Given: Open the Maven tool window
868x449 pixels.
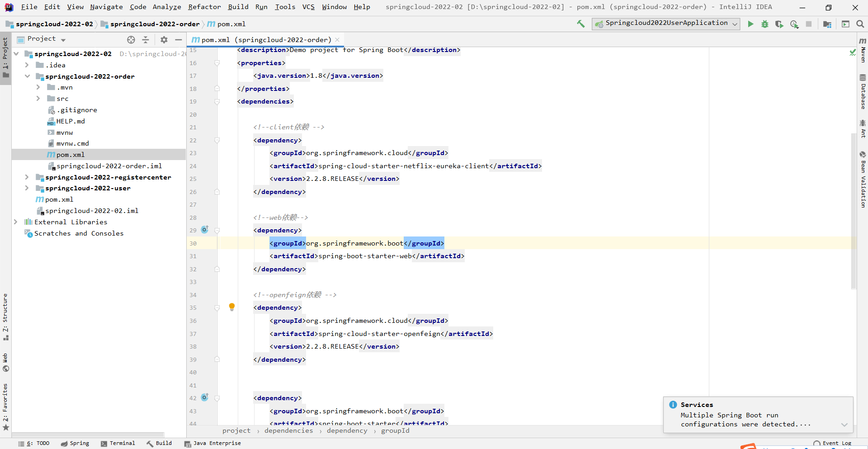Looking at the screenshot, I should (x=863, y=51).
